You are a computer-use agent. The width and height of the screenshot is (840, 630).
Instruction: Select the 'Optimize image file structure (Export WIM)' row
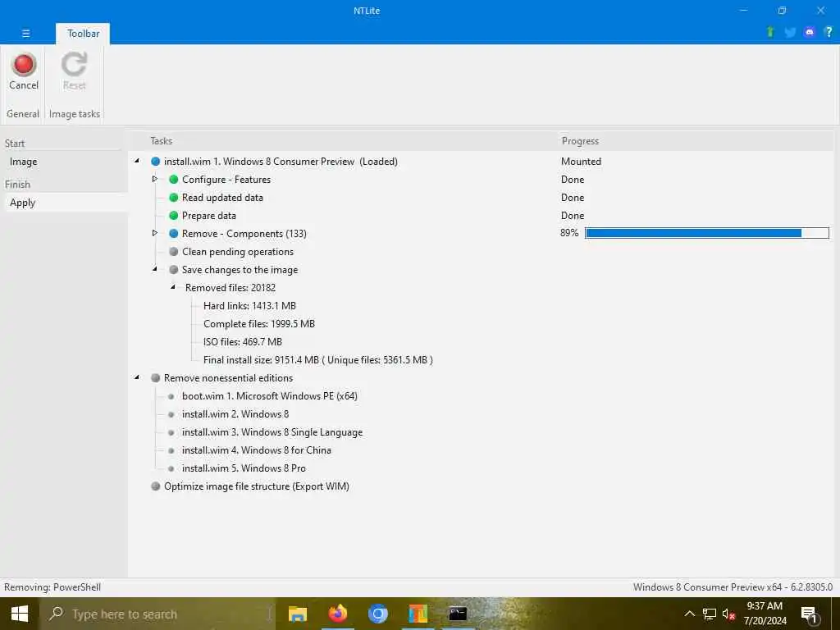click(x=257, y=486)
